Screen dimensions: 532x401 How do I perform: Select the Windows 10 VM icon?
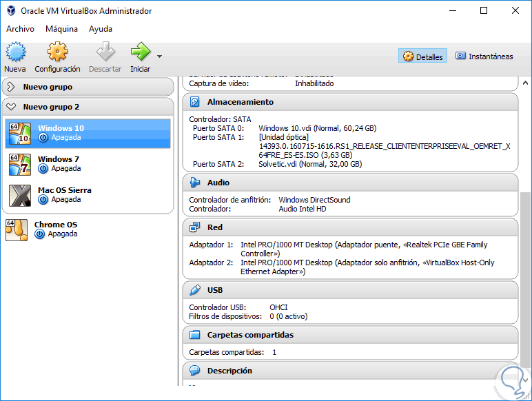[20, 134]
